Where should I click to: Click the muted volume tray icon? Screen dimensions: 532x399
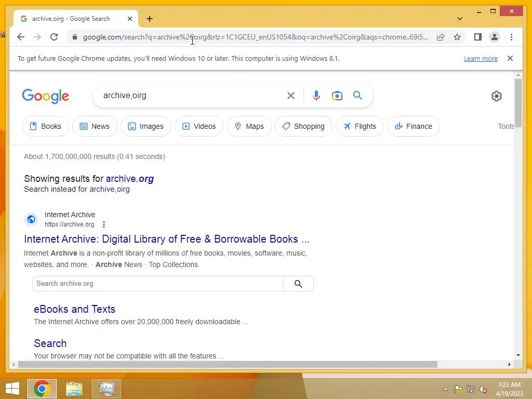(x=483, y=389)
